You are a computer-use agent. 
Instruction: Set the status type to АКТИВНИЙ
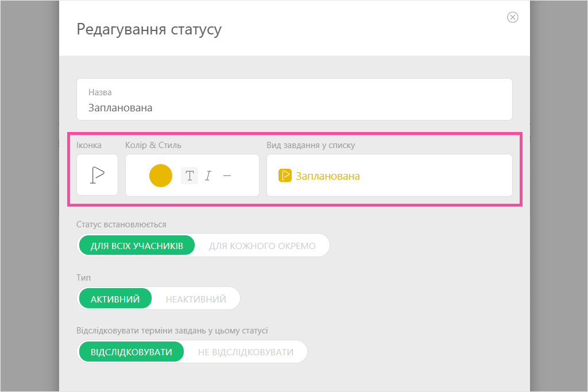[x=115, y=299]
